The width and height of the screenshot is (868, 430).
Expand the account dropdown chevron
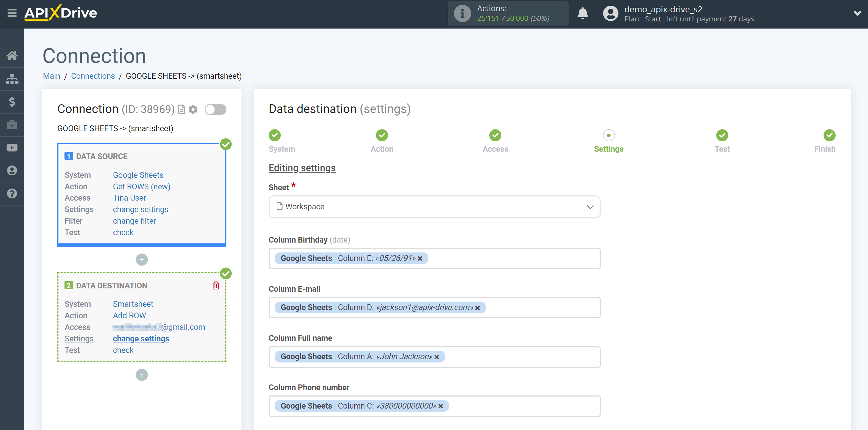[x=857, y=13]
